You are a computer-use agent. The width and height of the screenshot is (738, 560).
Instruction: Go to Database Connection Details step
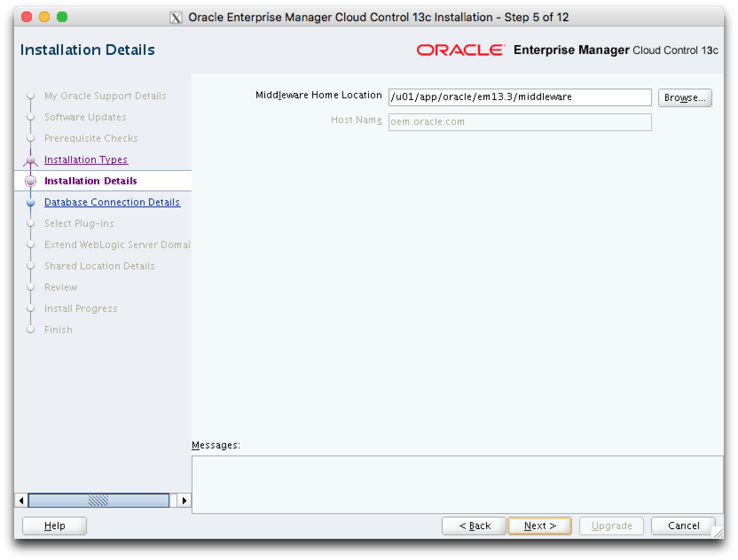click(x=112, y=202)
